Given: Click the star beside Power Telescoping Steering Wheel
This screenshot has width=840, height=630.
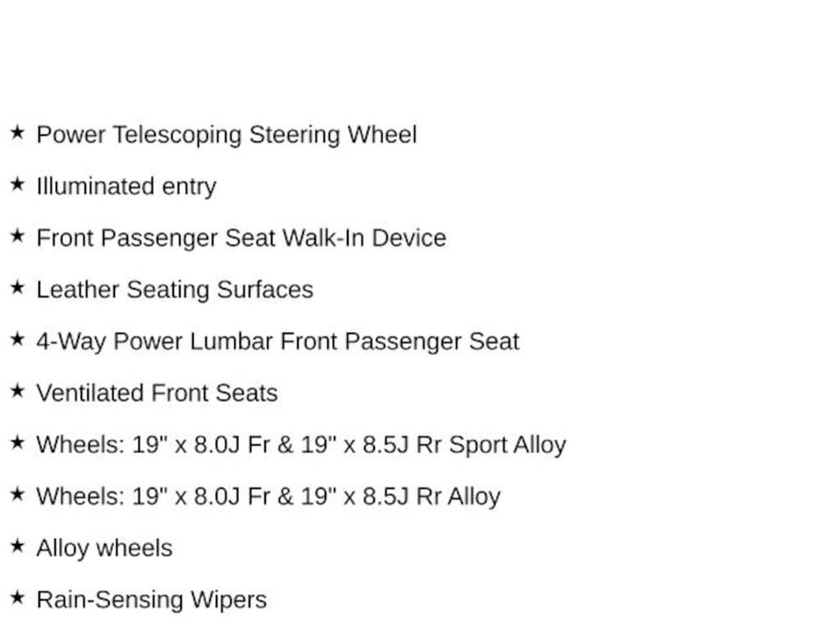Looking at the screenshot, I should [17, 132].
